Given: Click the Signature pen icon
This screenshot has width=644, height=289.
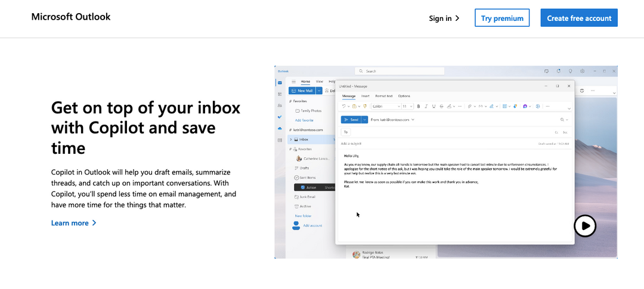Looking at the screenshot, I should click(491, 106).
